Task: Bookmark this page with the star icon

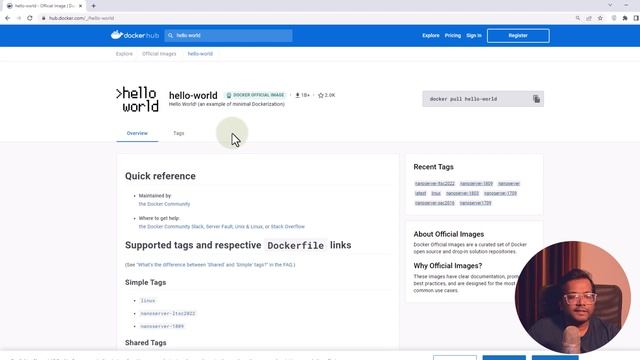Action: click(600, 18)
